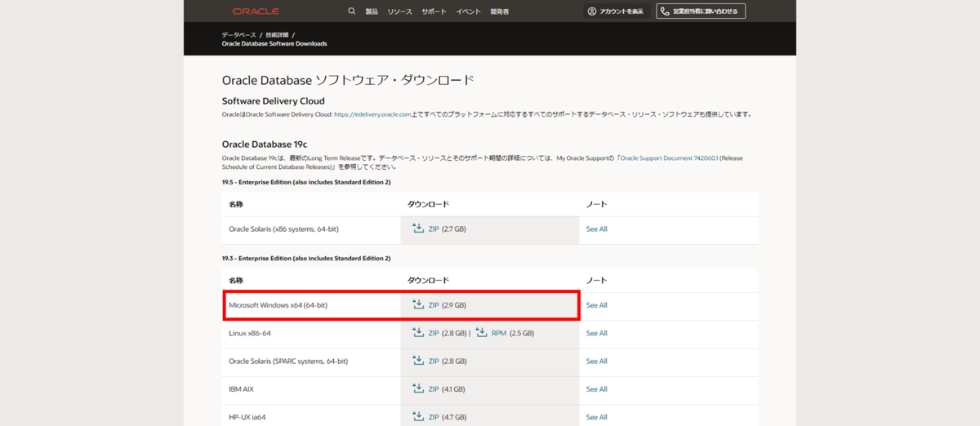Click the search magnifier icon in header
The height and width of the screenshot is (426, 980).
tap(352, 11)
